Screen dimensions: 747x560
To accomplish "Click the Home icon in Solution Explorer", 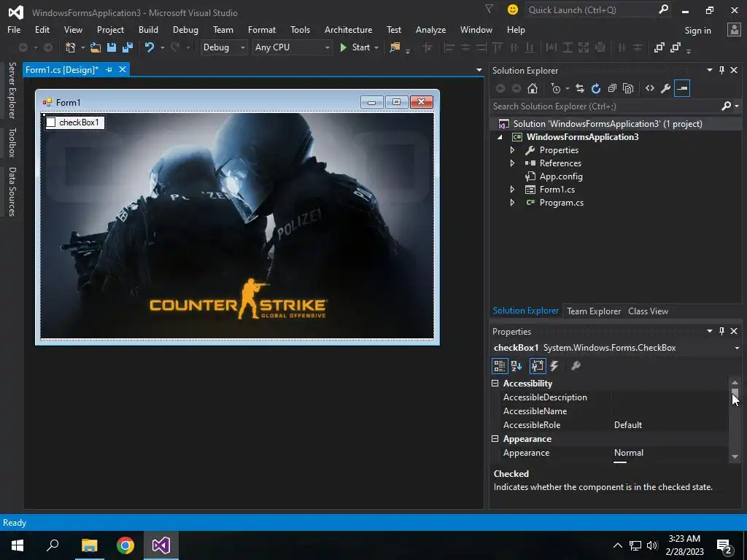I will (x=533, y=88).
